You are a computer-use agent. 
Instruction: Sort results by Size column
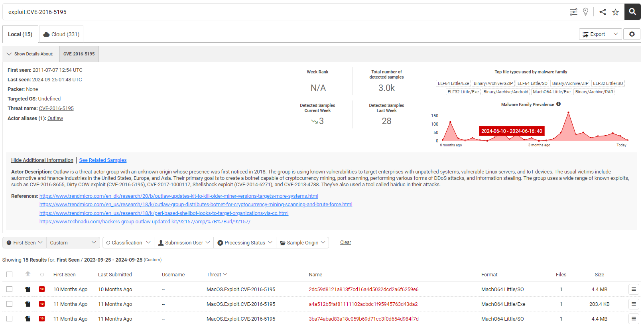599,274
